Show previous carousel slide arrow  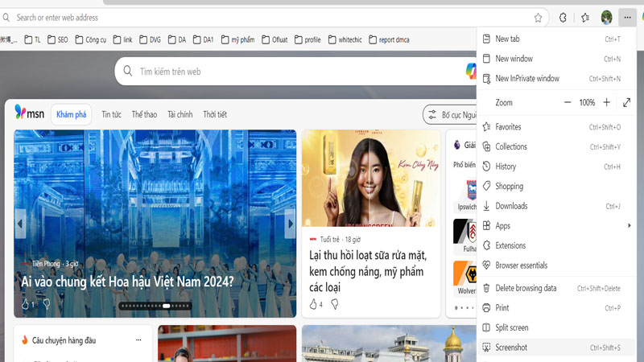20,224
